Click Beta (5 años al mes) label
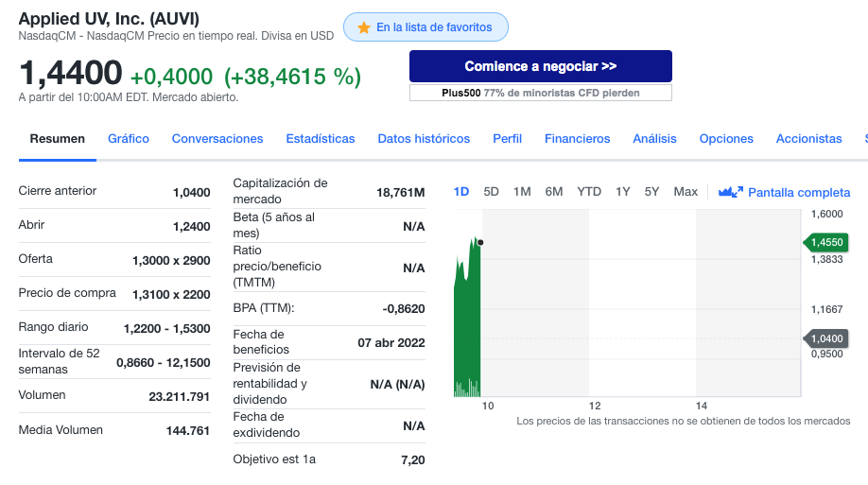The height and width of the screenshot is (485, 868). 273,225
